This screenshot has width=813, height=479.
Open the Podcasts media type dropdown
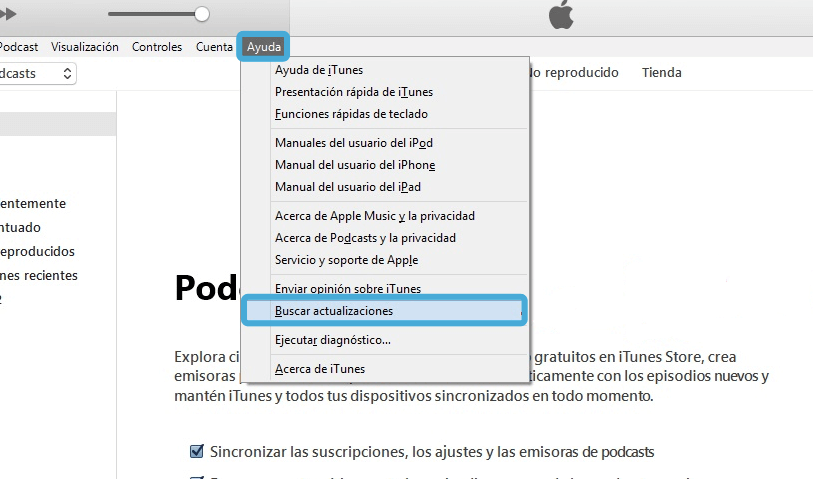tap(37, 74)
